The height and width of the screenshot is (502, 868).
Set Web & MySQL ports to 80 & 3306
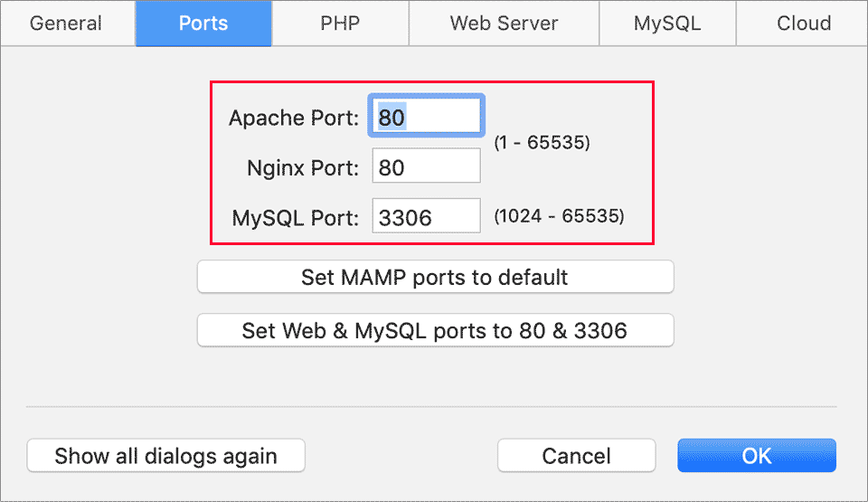pos(435,330)
